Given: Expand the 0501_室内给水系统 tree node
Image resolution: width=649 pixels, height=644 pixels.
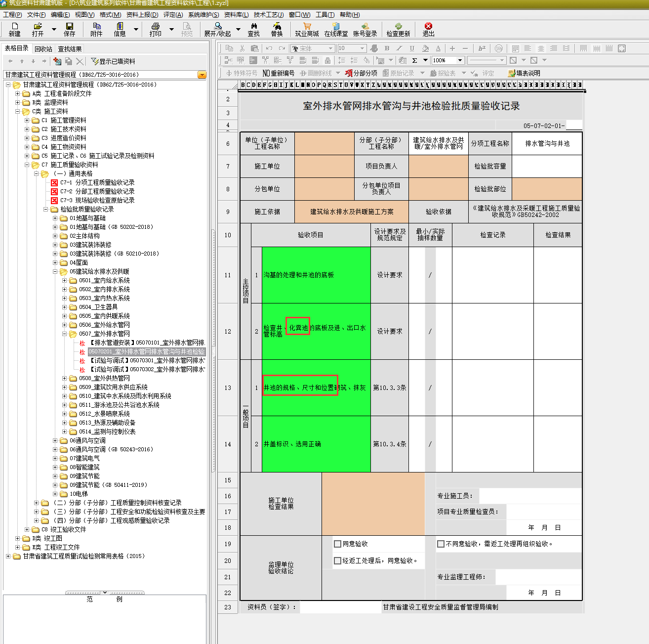Looking at the screenshot, I should coord(65,280).
